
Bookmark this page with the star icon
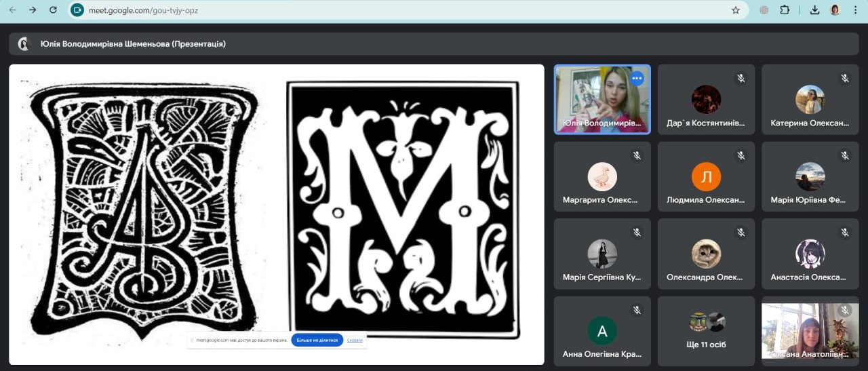point(736,10)
